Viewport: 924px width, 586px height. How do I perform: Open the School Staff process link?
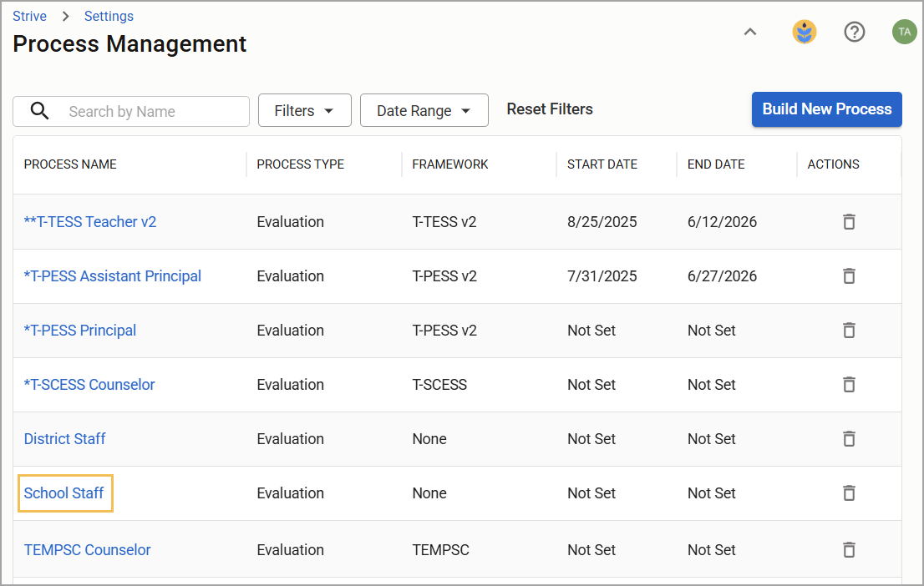point(63,493)
